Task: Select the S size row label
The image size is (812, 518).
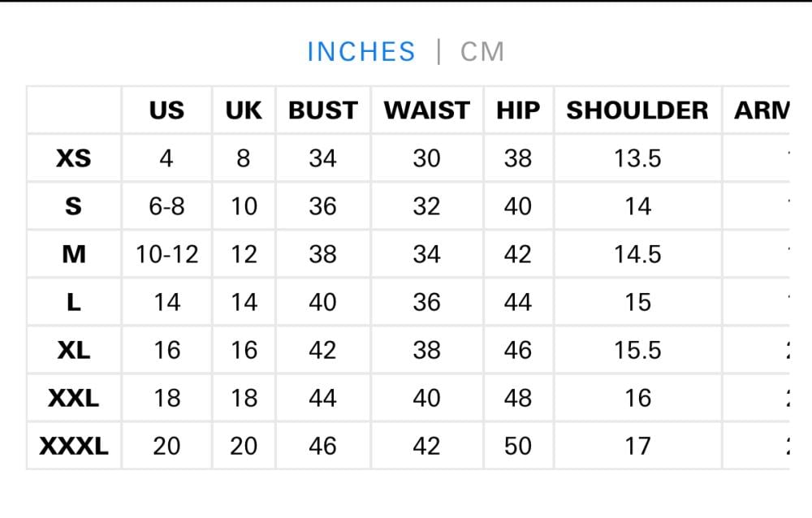Action: pos(74,206)
